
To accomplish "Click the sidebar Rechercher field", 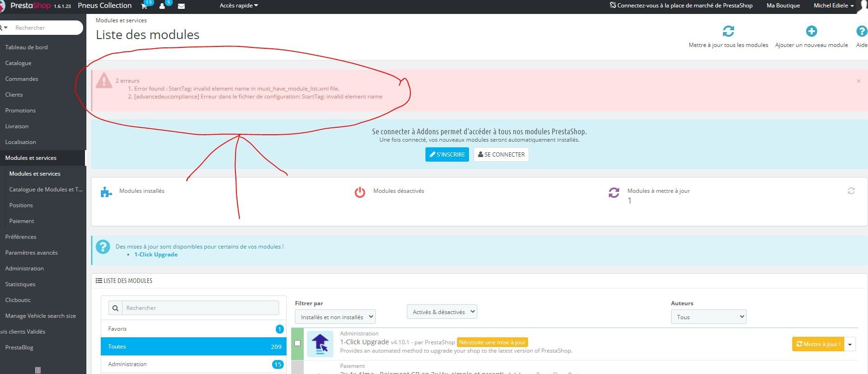I will click(46, 28).
